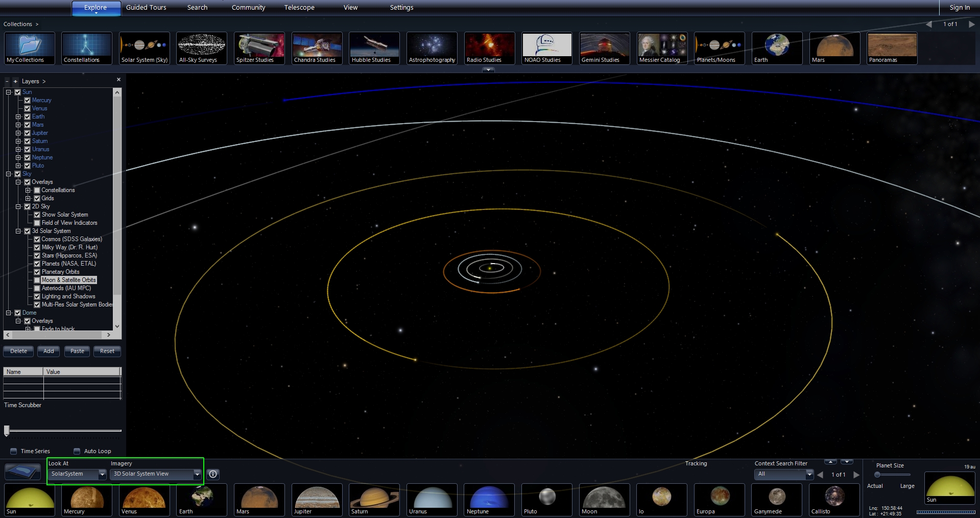This screenshot has height=518, width=980.
Task: Enable Moon & Satellite Orbits checkbox
Action: 37,280
